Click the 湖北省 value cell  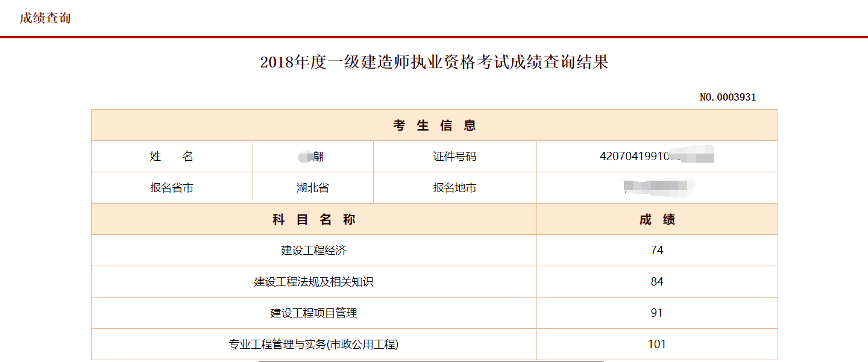[x=313, y=188]
